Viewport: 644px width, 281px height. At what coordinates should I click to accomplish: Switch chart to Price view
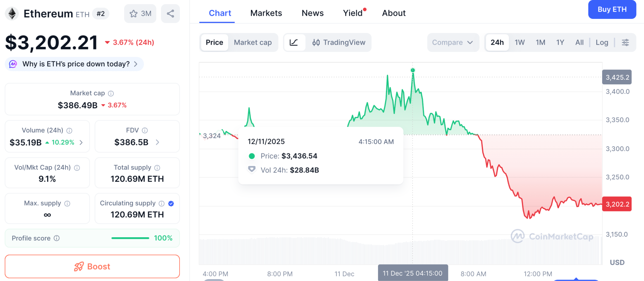point(214,42)
